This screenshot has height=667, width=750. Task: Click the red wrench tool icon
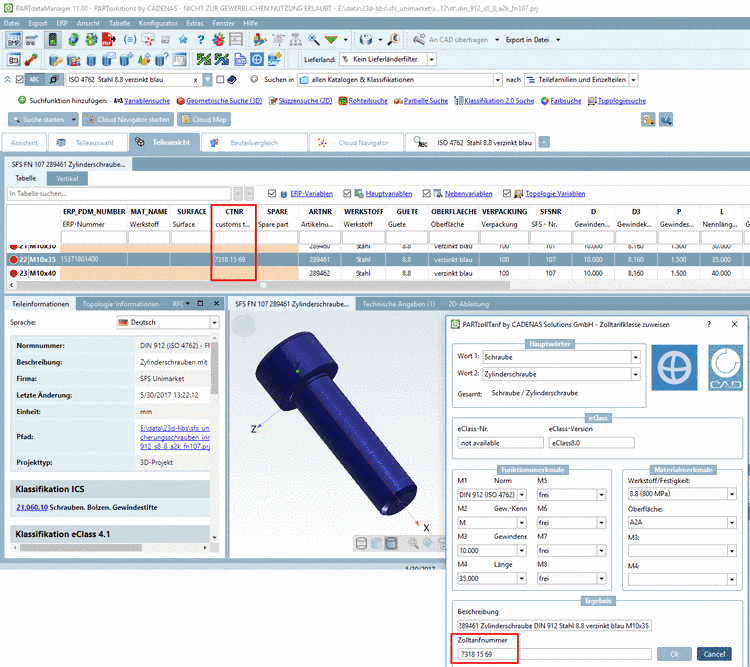(32, 59)
